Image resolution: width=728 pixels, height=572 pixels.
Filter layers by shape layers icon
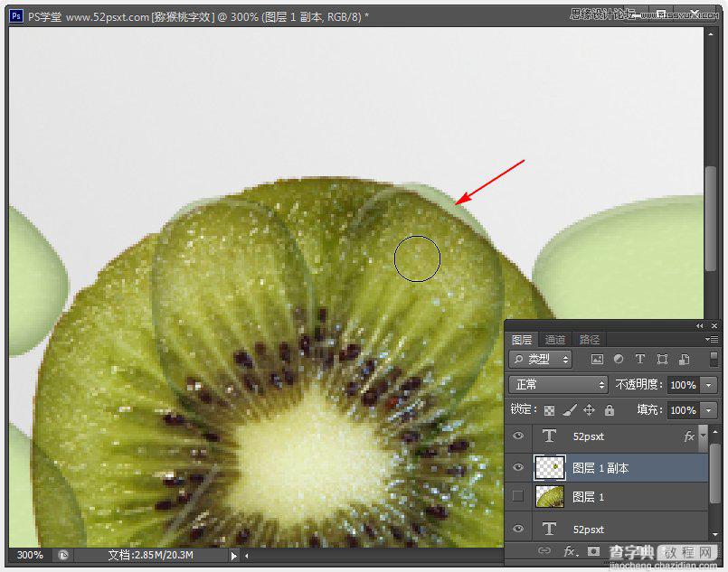[662, 359]
